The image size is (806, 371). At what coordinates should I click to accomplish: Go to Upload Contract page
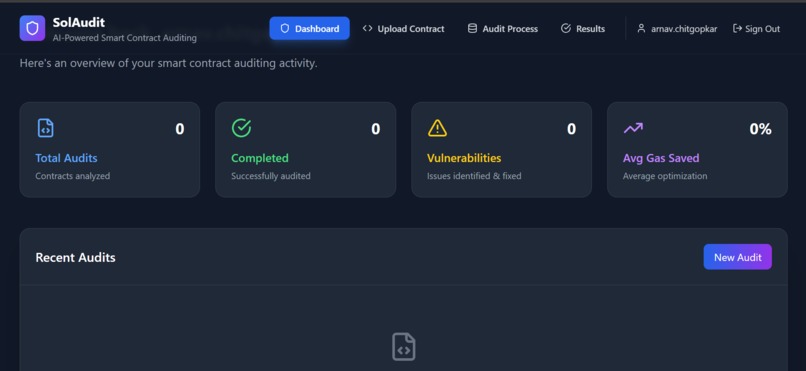coord(404,29)
